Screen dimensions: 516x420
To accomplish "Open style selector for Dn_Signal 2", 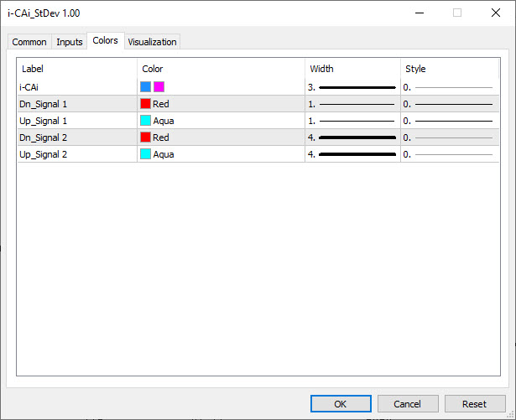I will [450, 137].
